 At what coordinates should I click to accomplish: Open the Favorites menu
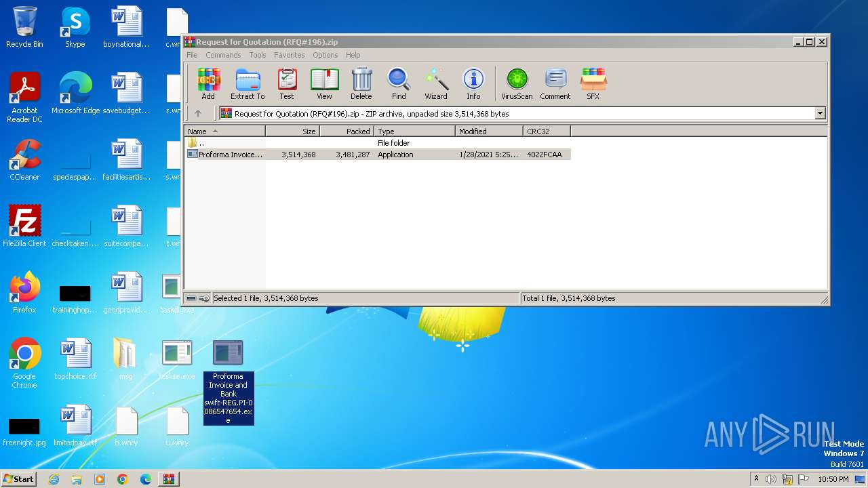[x=290, y=55]
